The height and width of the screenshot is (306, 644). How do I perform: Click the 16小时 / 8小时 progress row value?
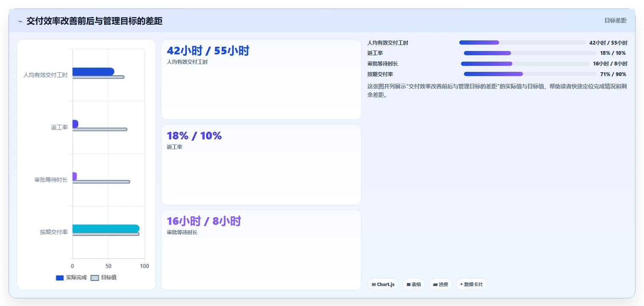pyautogui.click(x=610, y=64)
